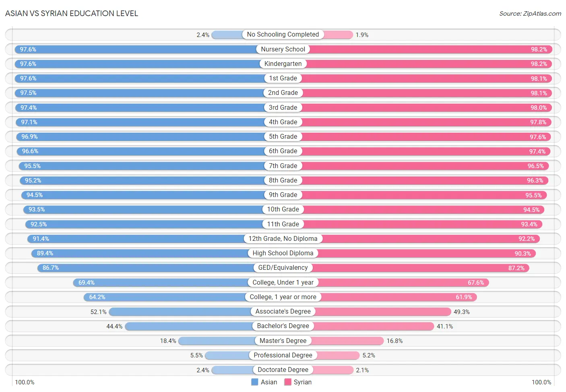Select the Professional Degree label
566x392 pixels.
pyautogui.click(x=283, y=355)
